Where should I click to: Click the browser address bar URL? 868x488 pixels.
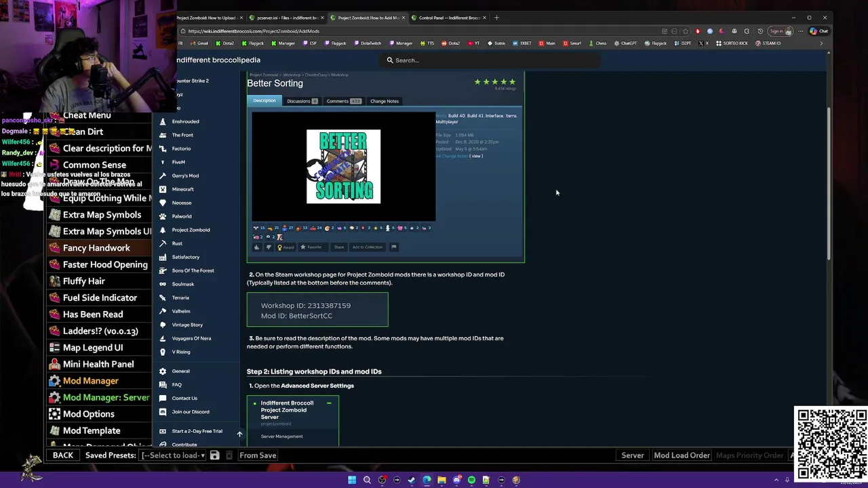click(x=254, y=31)
